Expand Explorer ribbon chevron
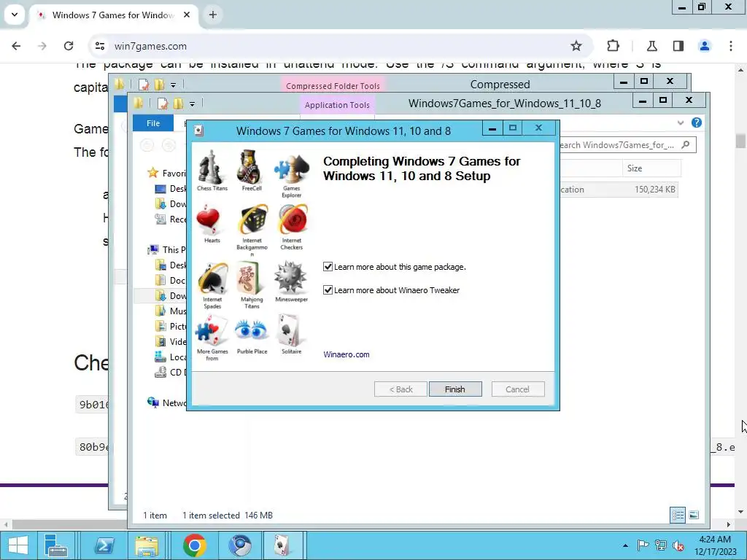The height and width of the screenshot is (560, 747). click(681, 122)
